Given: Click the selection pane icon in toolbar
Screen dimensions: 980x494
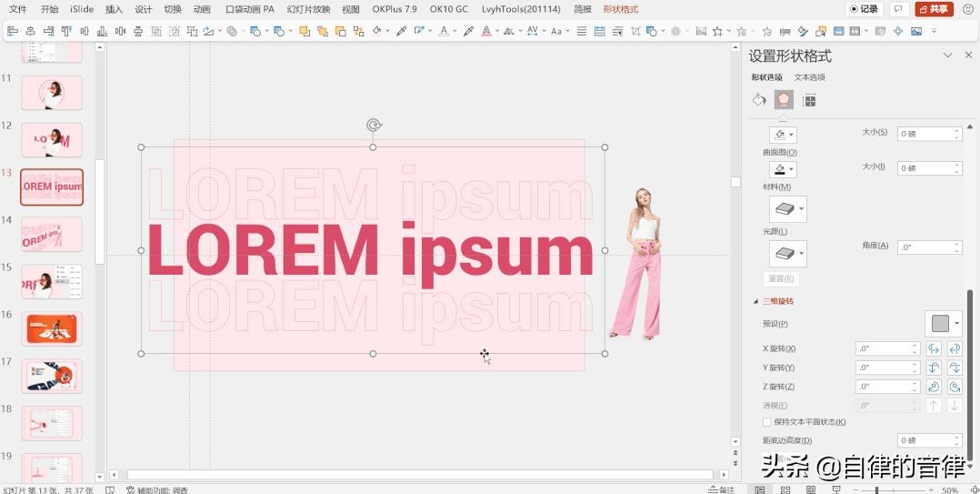Looking at the screenshot, I should [821, 31].
